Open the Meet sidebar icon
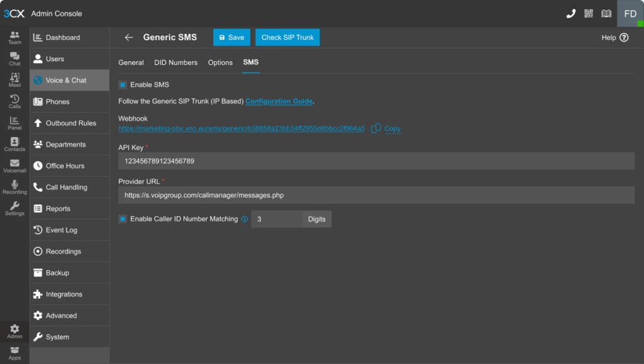This screenshot has height=364, width=644. tap(14, 80)
